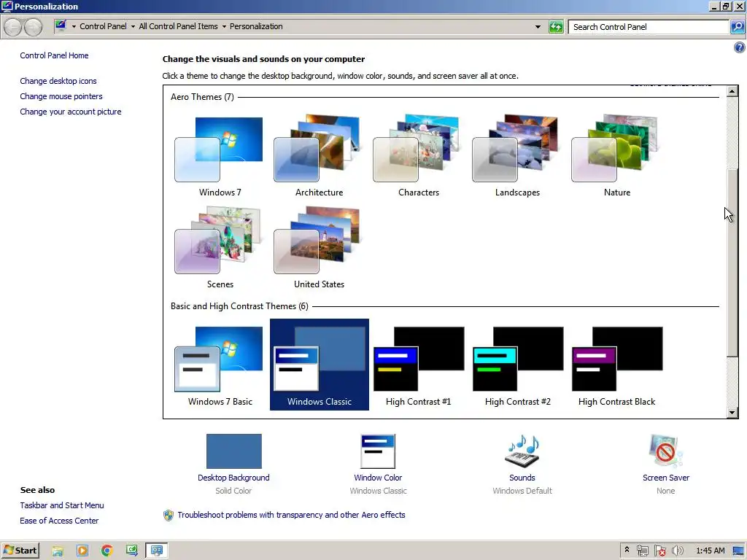Open Action Center flag tray icon
This screenshot has width=747, height=560.
pyautogui.click(x=659, y=551)
